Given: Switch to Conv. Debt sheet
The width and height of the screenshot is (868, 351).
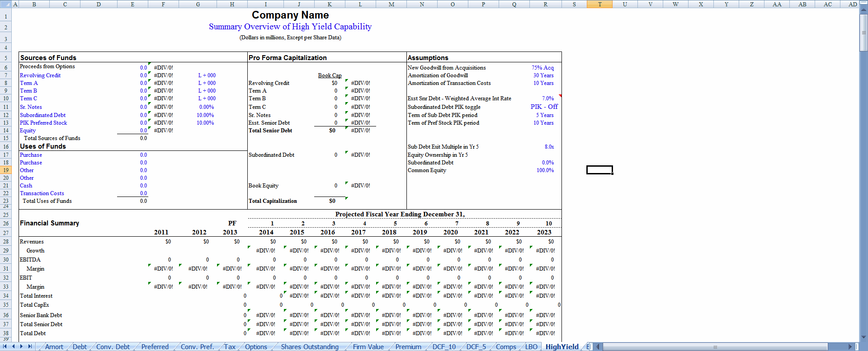Looking at the screenshot, I should coord(113,346).
